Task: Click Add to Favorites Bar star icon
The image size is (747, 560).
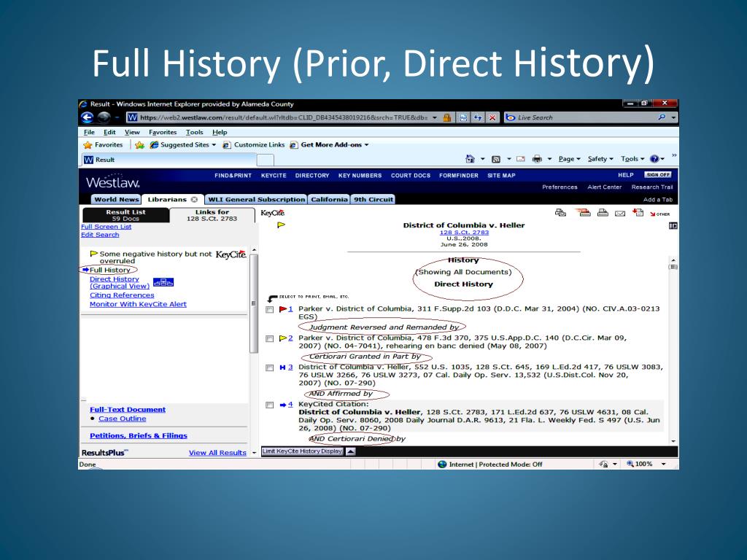Action: coord(139,145)
